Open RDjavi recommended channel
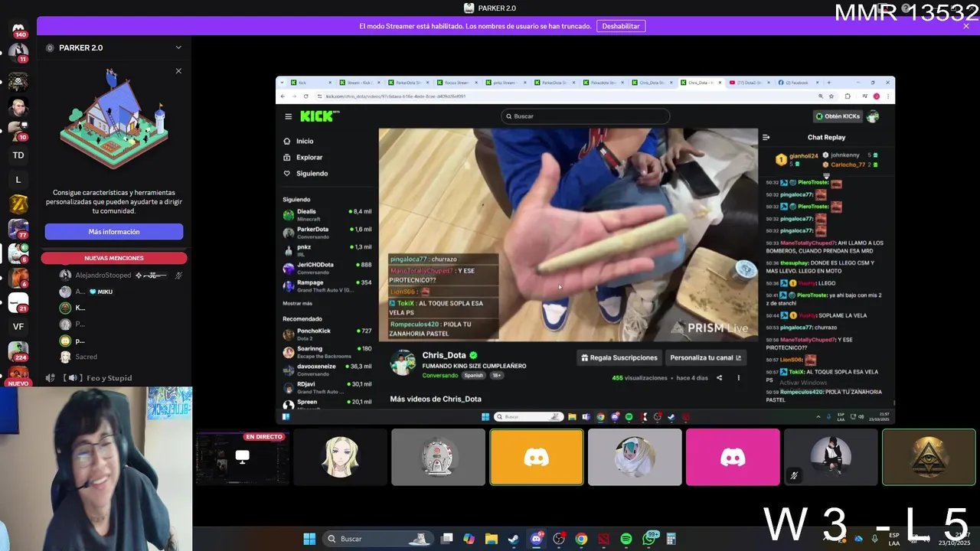The height and width of the screenshot is (551, 980). click(328, 387)
